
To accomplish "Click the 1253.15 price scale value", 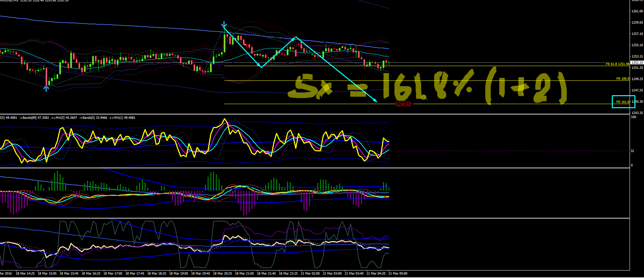I will point(637,56).
